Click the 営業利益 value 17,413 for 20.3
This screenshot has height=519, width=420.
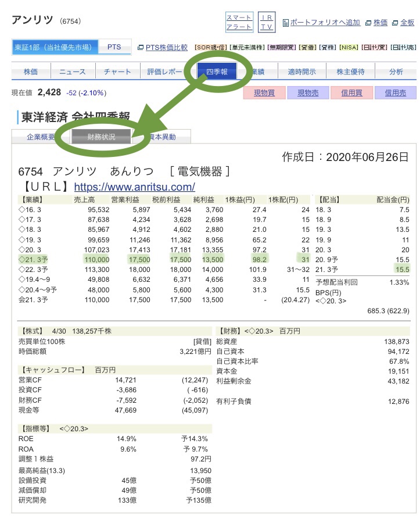click(x=139, y=250)
